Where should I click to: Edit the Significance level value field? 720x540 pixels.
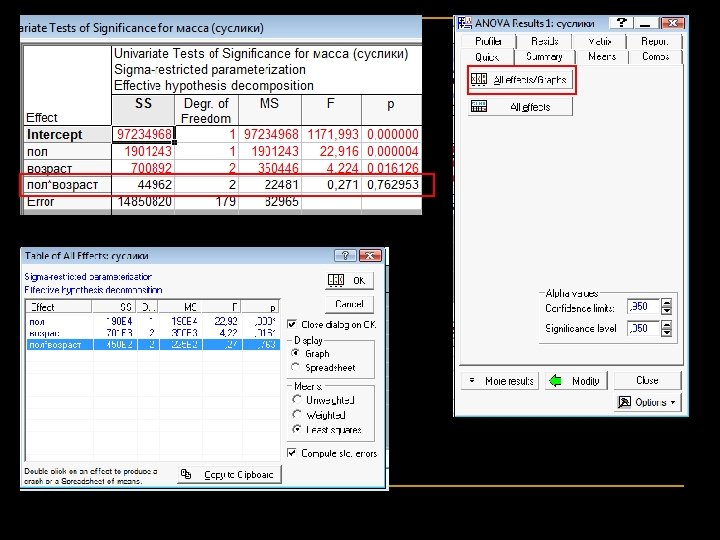point(644,328)
